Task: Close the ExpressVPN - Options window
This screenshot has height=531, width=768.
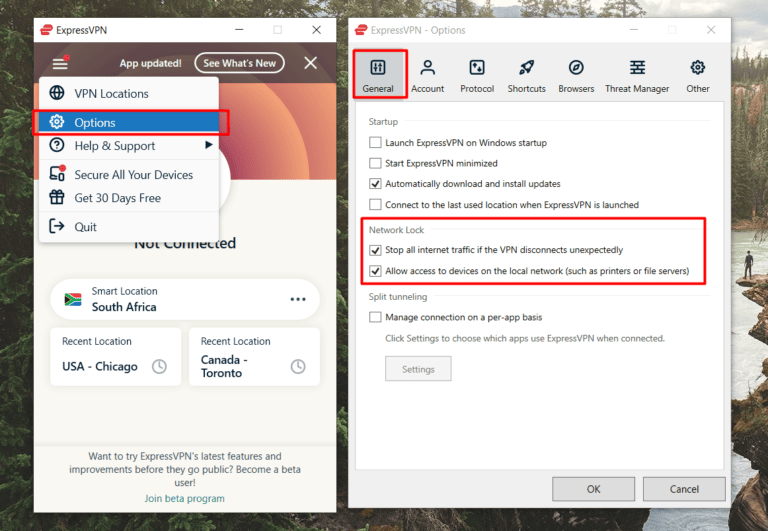Action: point(711,30)
